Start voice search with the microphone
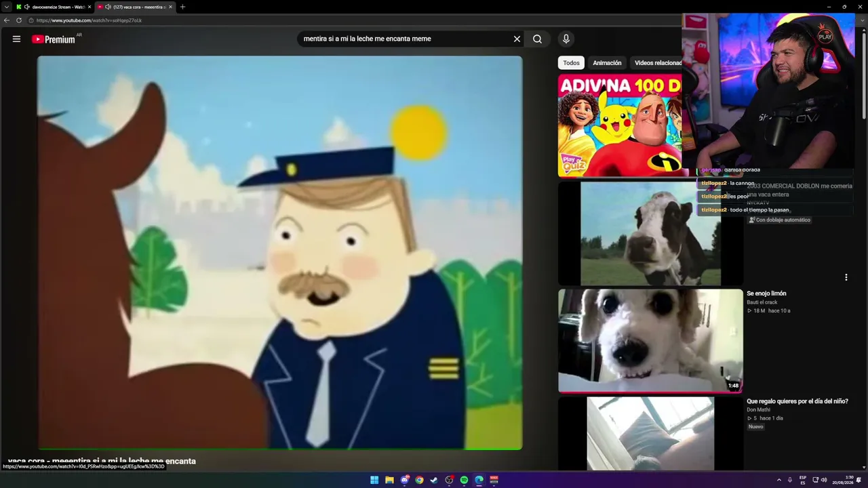 [566, 39]
